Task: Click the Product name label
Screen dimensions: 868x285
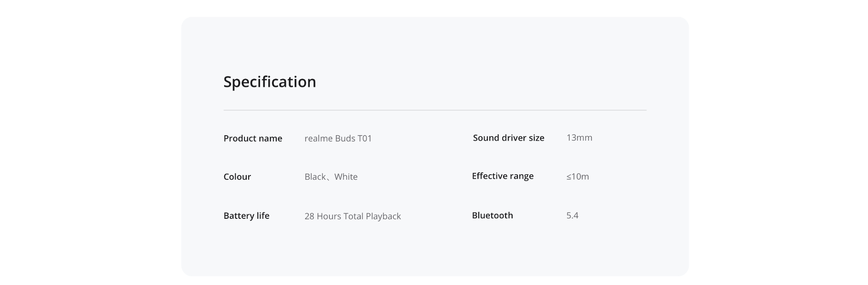Action: (x=253, y=138)
